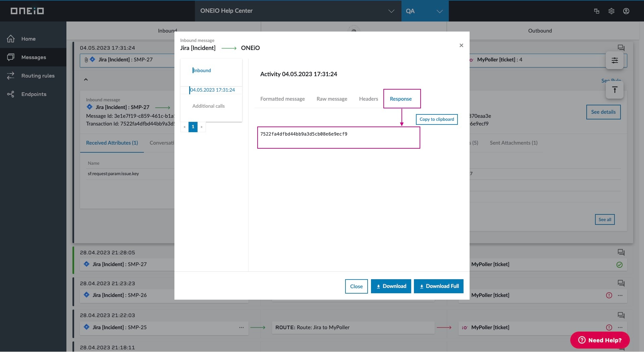Click the Jira diamond icon on SMP-26 row

[x=87, y=295]
